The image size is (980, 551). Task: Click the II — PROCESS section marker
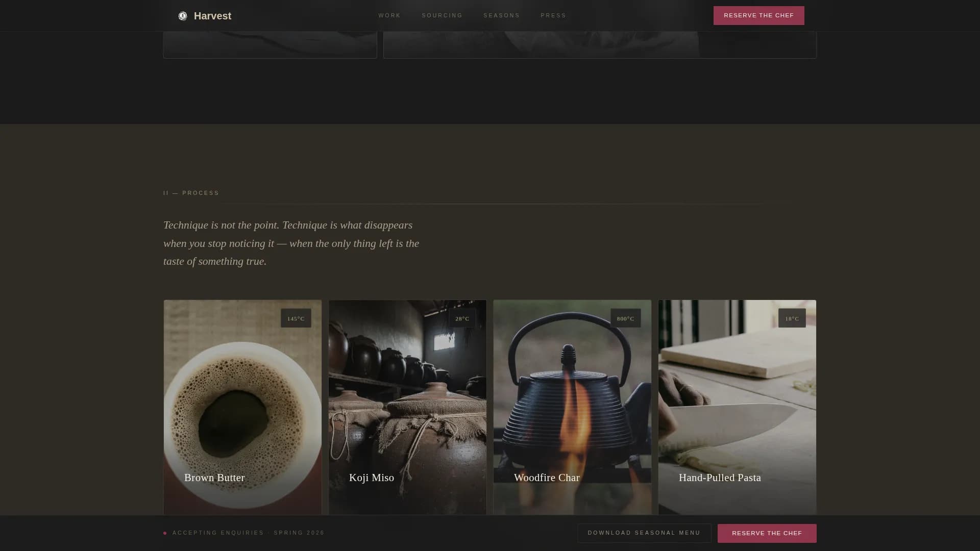point(191,193)
